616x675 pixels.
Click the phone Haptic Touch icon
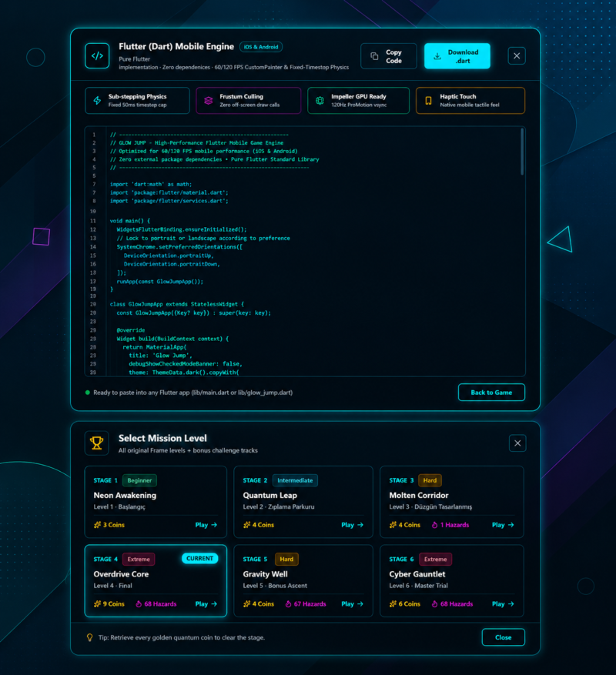428,100
